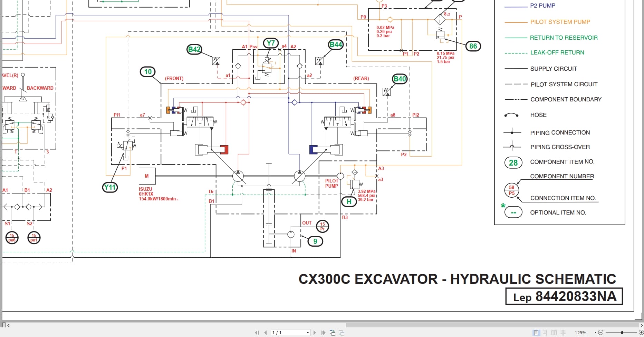The image size is (644, 337).
Task: Enable continuous scrolling page layout
Action: [545, 332]
